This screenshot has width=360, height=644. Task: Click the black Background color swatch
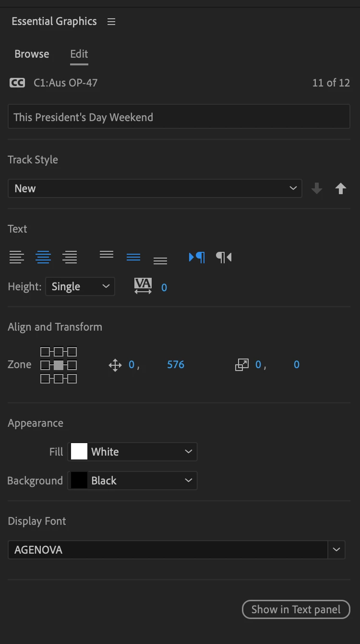coord(79,481)
